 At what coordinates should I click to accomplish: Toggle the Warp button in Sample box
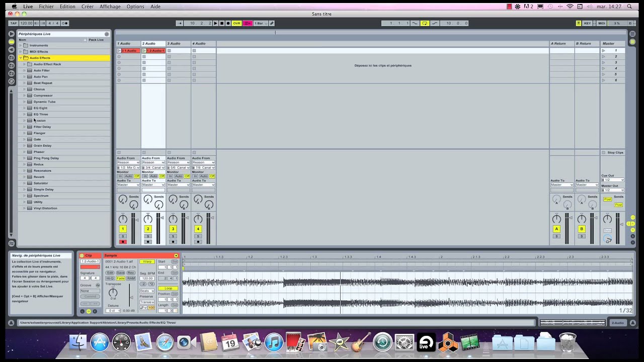147,261
